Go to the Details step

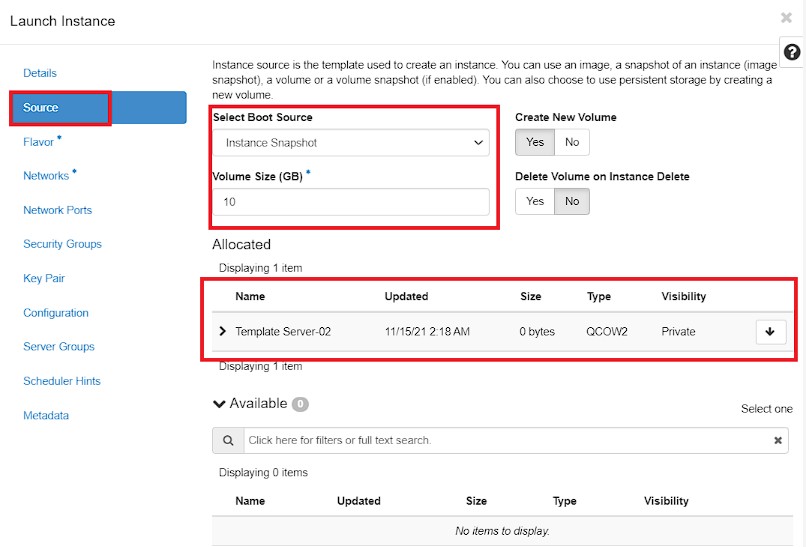pyautogui.click(x=40, y=73)
